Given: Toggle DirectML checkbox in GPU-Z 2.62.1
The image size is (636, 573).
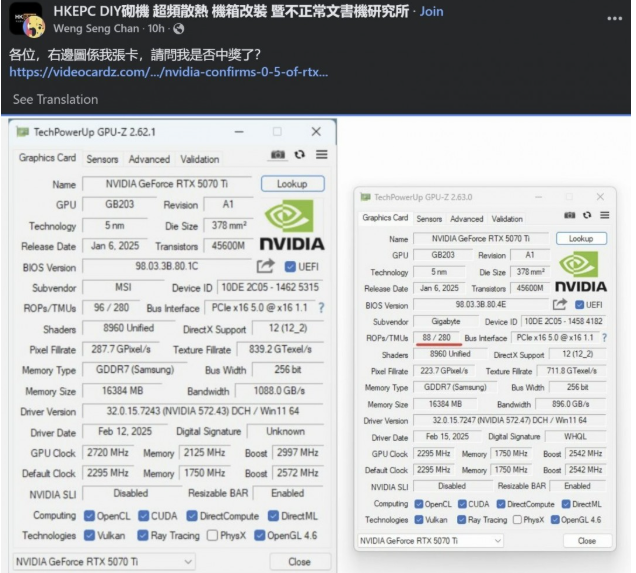Looking at the screenshot, I should (x=273, y=516).
